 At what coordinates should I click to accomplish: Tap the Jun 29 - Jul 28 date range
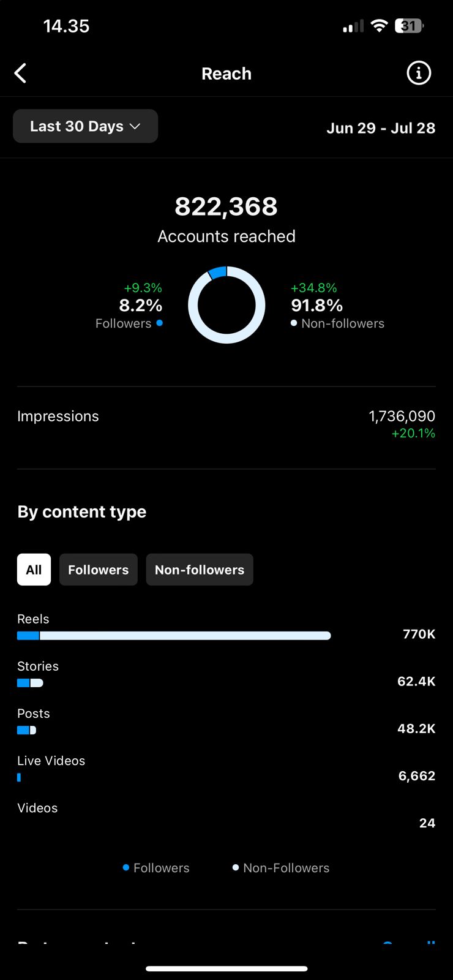tap(381, 128)
